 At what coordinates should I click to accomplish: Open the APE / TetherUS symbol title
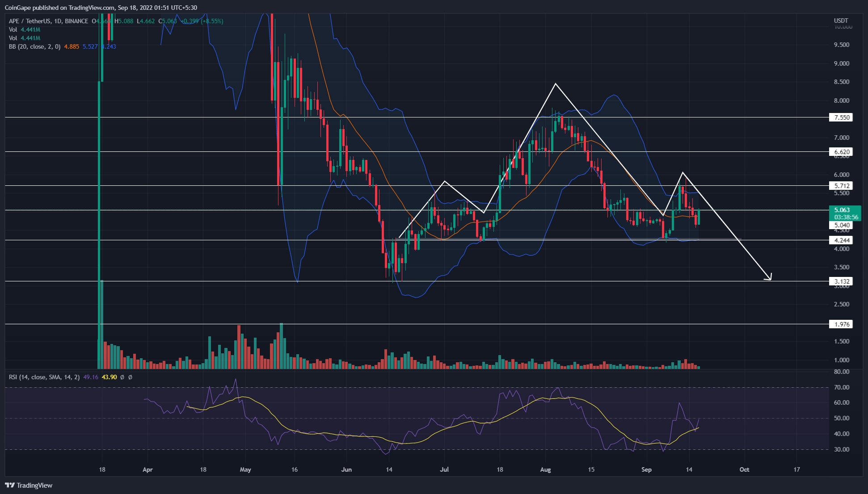pos(29,21)
